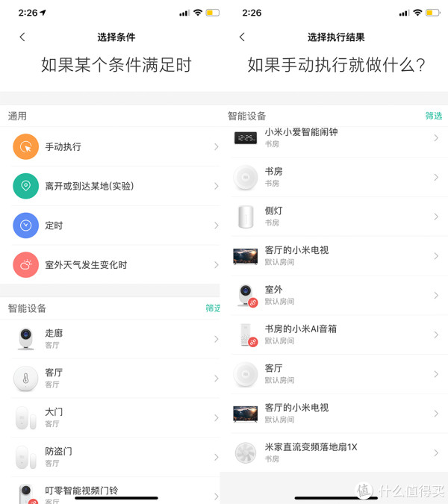448x504 pixels.
Task: Tap the blue 定时 clock icon
Action: tap(26, 225)
